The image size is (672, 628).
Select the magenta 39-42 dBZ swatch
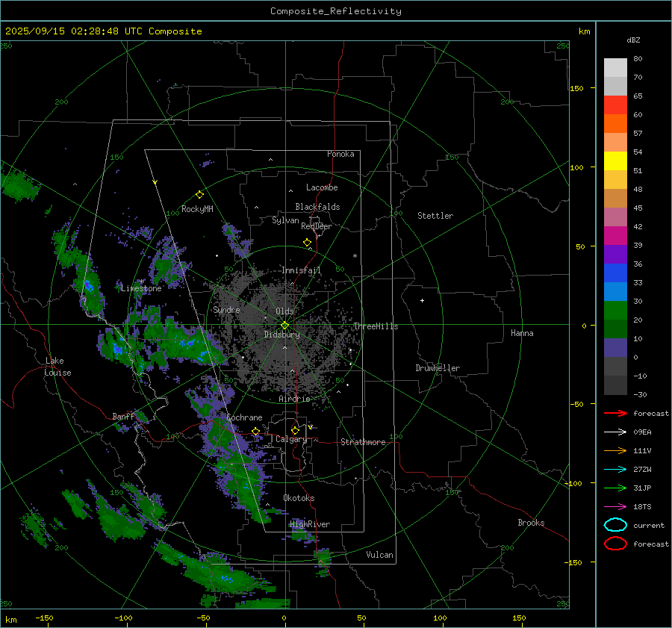(615, 236)
